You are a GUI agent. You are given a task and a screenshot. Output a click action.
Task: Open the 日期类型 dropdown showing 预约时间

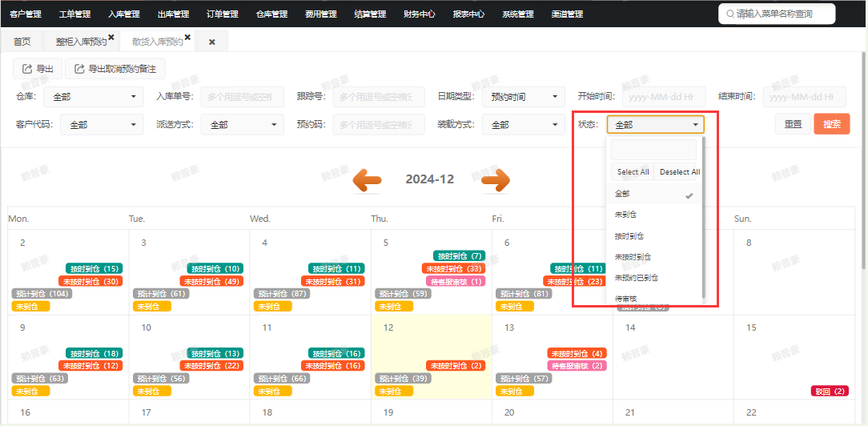click(x=523, y=97)
